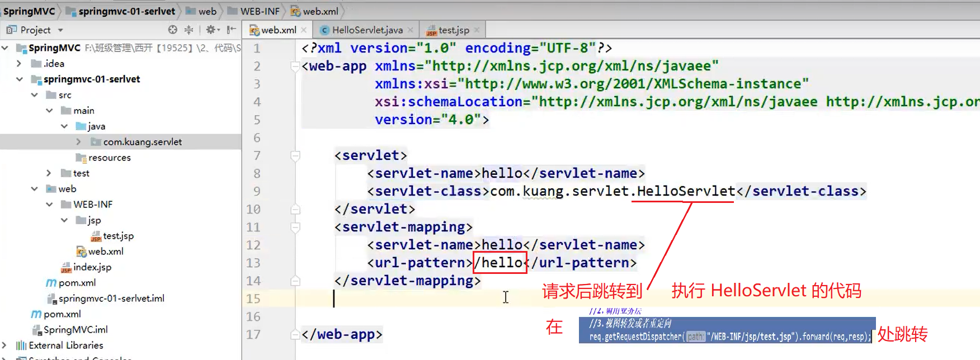Expand the test folder

point(49,173)
